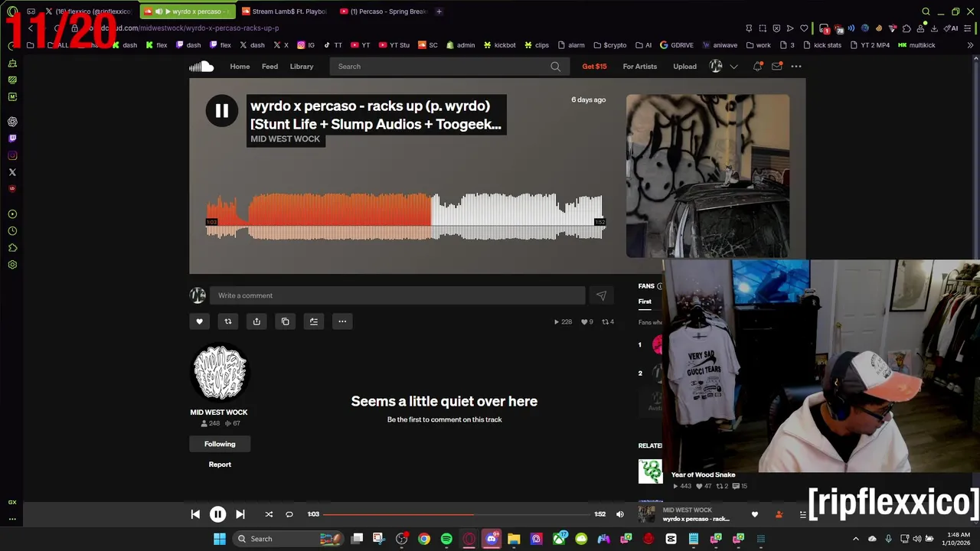Seek within the track waveform
The image size is (980, 551).
coord(404,217)
